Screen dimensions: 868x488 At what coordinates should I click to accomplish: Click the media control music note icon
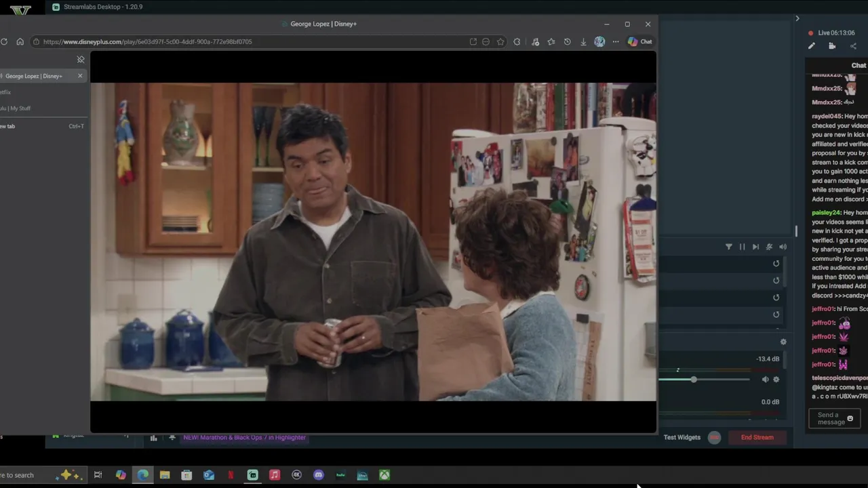pos(535,41)
